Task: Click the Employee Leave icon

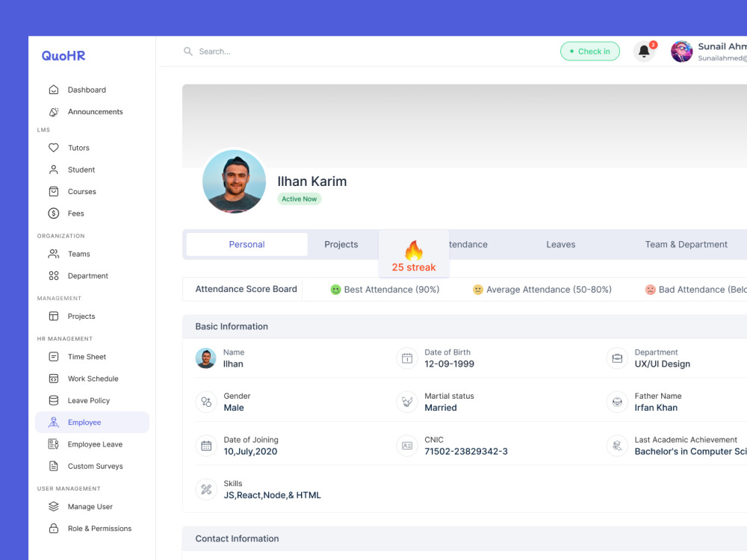Action: 53,444
